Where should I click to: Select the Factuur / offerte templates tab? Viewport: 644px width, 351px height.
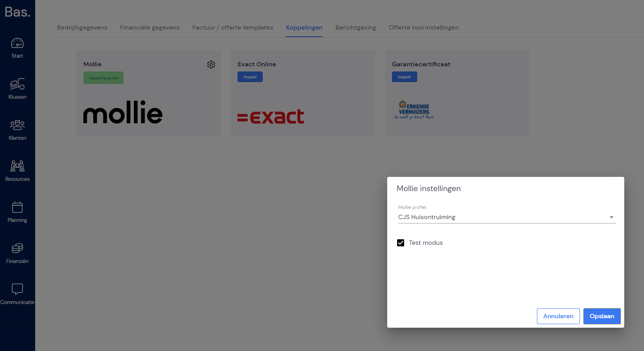point(233,28)
